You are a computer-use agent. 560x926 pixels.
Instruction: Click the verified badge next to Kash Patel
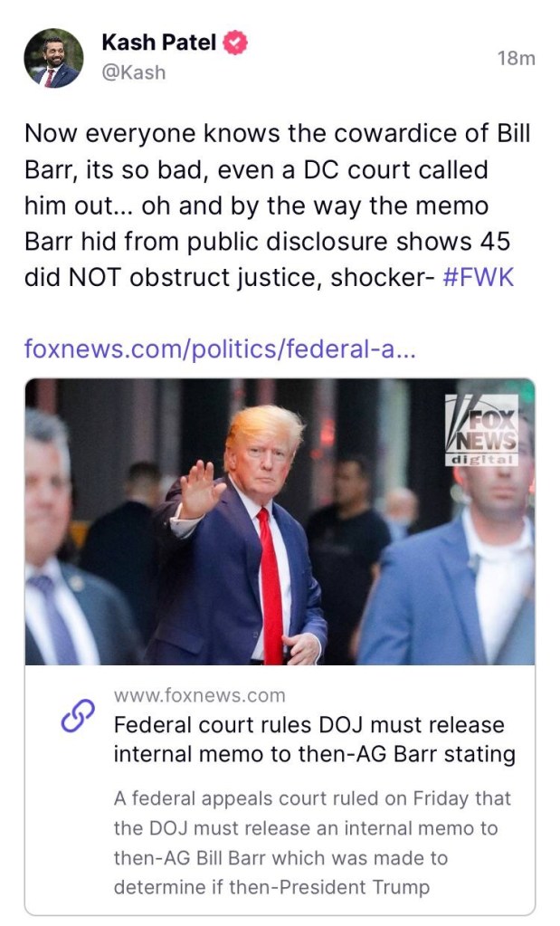coord(235,43)
